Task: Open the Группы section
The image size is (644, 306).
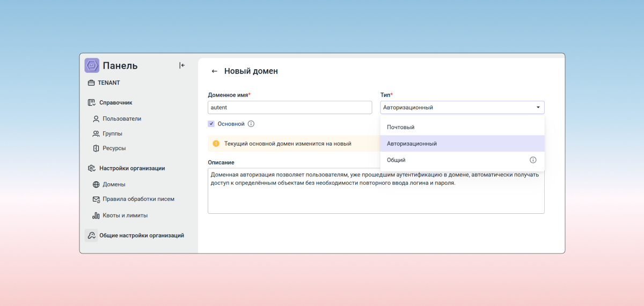Action: [x=112, y=133]
